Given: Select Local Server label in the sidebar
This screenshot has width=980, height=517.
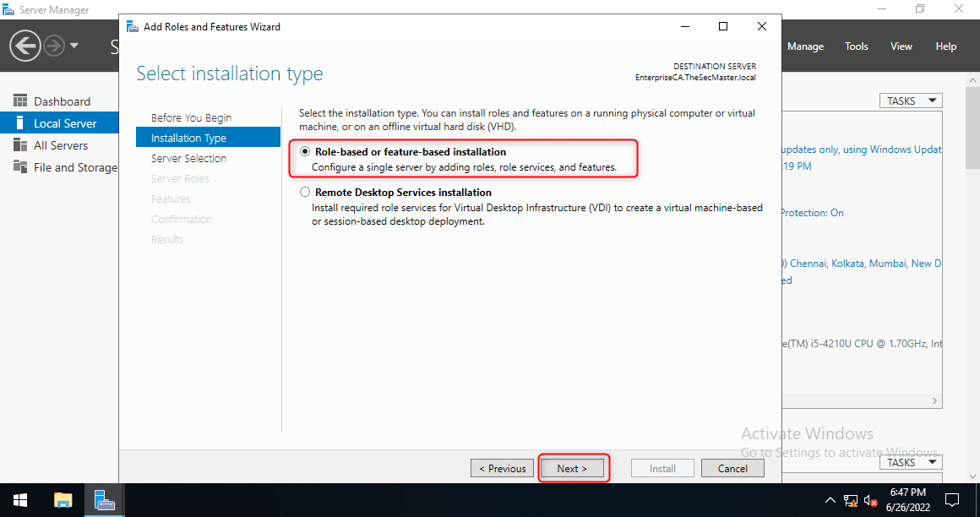Looking at the screenshot, I should click(x=65, y=123).
